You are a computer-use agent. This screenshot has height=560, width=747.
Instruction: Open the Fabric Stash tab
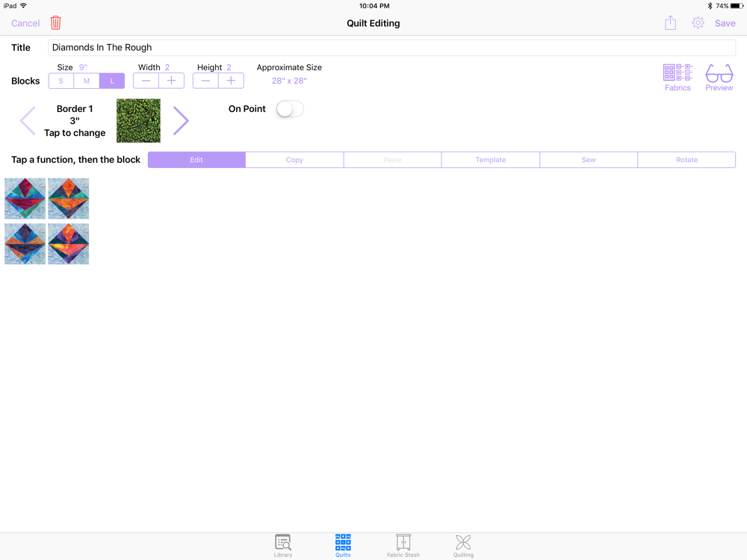pyautogui.click(x=403, y=546)
